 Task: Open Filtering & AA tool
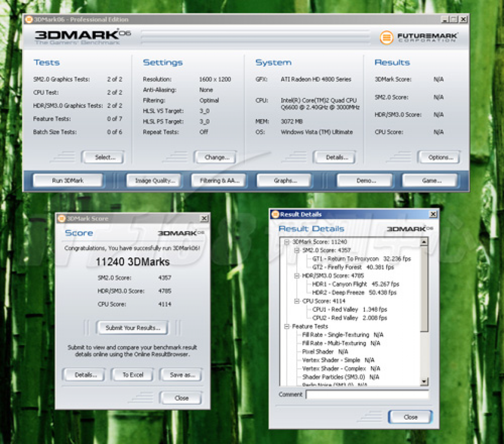(219, 180)
